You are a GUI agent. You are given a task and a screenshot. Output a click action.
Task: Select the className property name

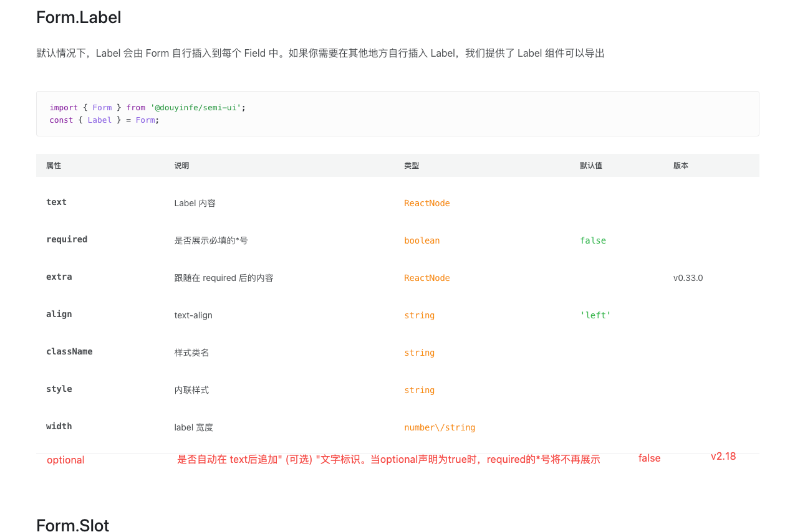pos(69,351)
